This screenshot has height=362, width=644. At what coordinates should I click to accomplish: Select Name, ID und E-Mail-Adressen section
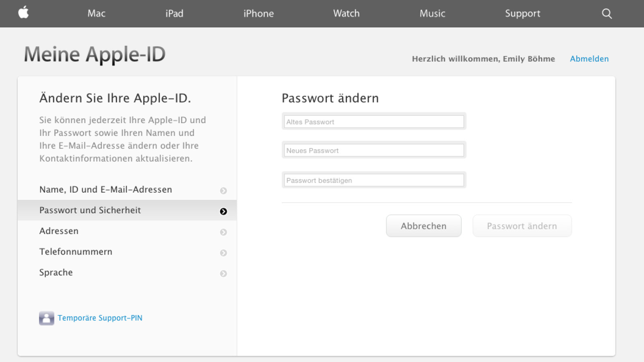pyautogui.click(x=127, y=189)
